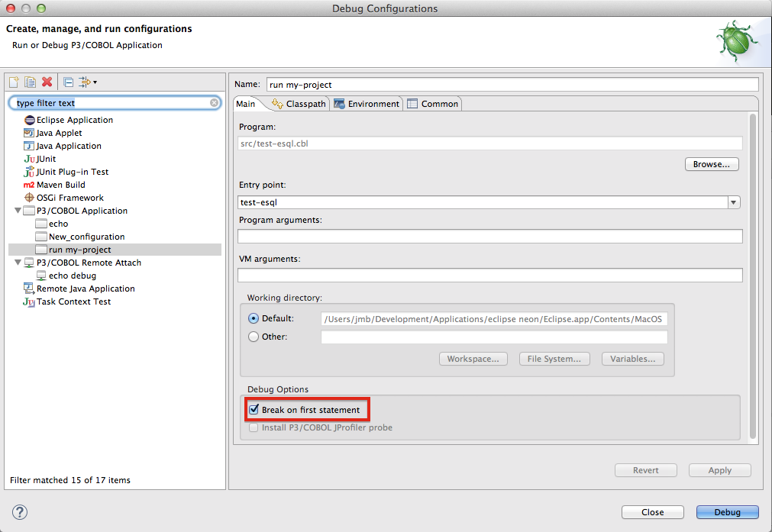Click the Main tab vertical scrollbar
Viewport: 772px width, 532px height.
coord(752,276)
